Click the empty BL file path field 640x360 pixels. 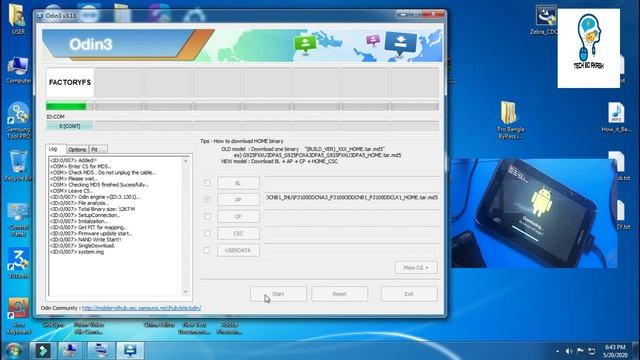point(353,182)
